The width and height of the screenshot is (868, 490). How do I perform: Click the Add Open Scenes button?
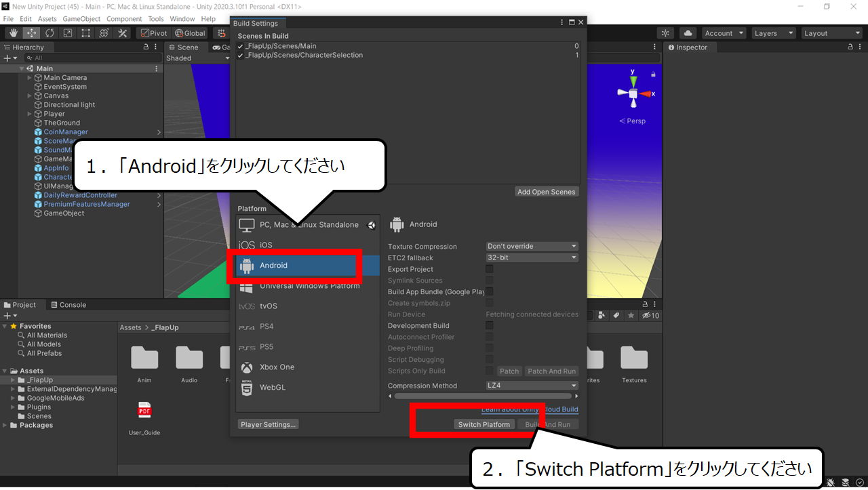pyautogui.click(x=547, y=192)
